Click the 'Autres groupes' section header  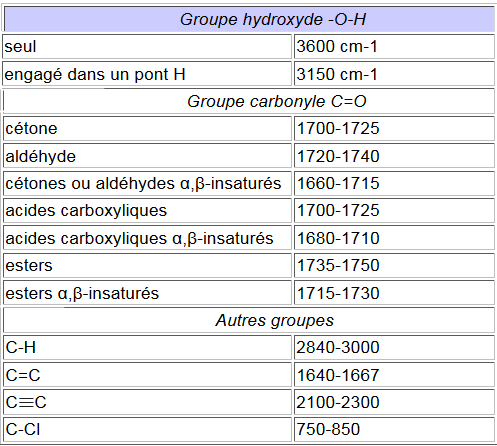(249, 320)
